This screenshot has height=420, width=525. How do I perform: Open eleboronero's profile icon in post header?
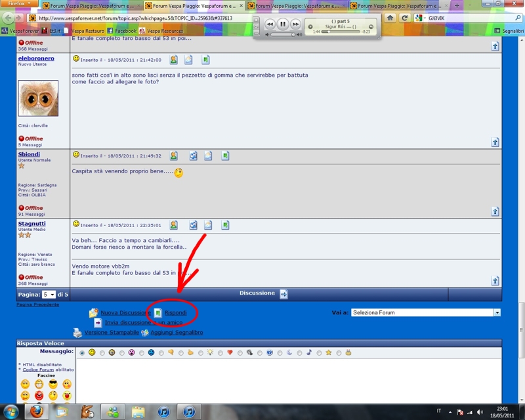coord(173,60)
